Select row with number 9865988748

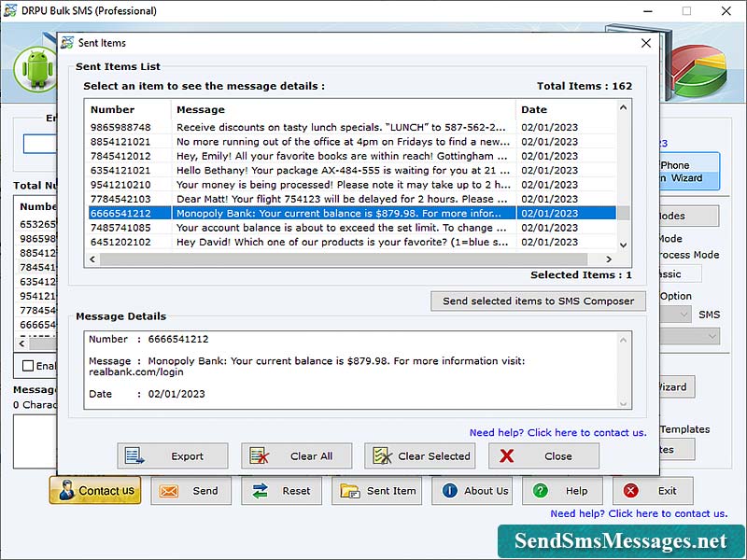[352, 127]
